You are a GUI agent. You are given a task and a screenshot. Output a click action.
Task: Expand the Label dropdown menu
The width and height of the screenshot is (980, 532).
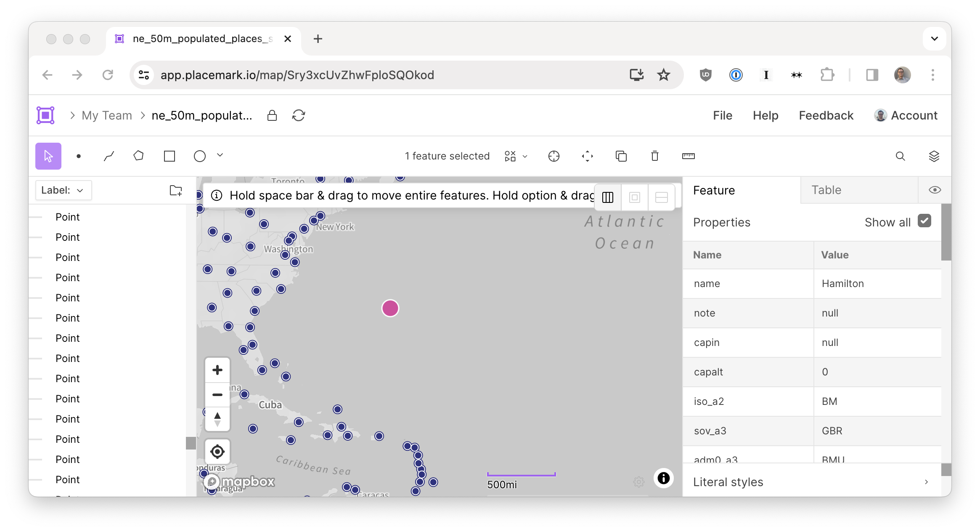point(61,189)
